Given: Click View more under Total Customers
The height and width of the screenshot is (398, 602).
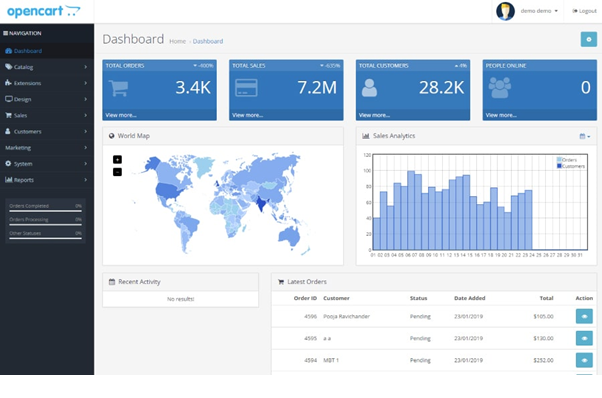Looking at the screenshot, I should (374, 115).
